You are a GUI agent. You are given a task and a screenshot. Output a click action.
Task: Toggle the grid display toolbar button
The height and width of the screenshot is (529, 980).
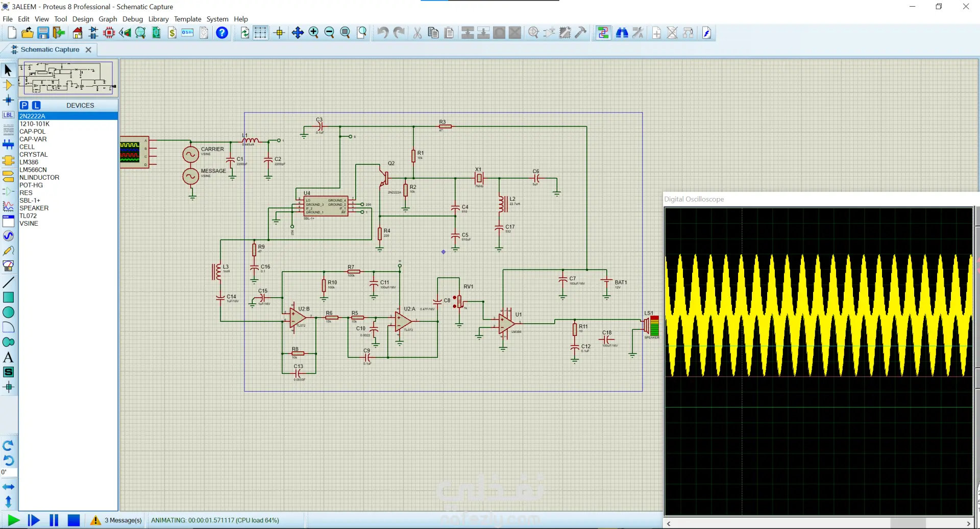260,33
